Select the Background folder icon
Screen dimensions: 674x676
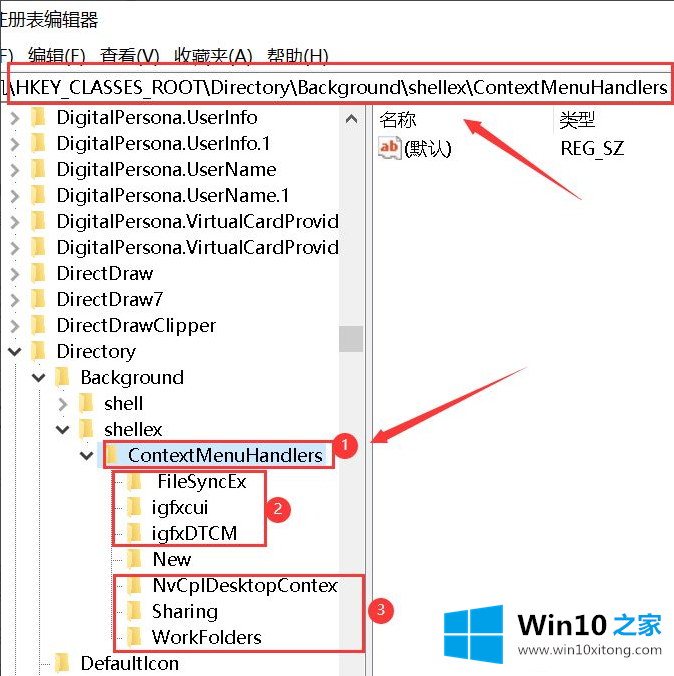coord(63,377)
